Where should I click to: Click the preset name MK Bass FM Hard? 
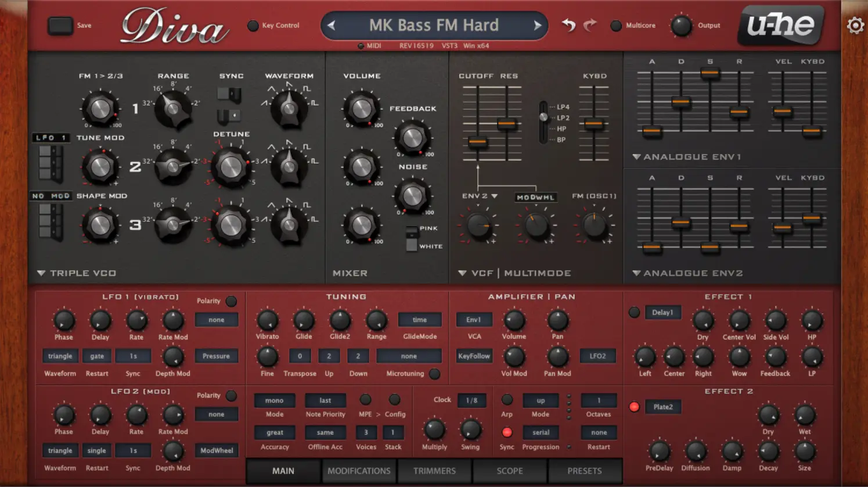434,25
